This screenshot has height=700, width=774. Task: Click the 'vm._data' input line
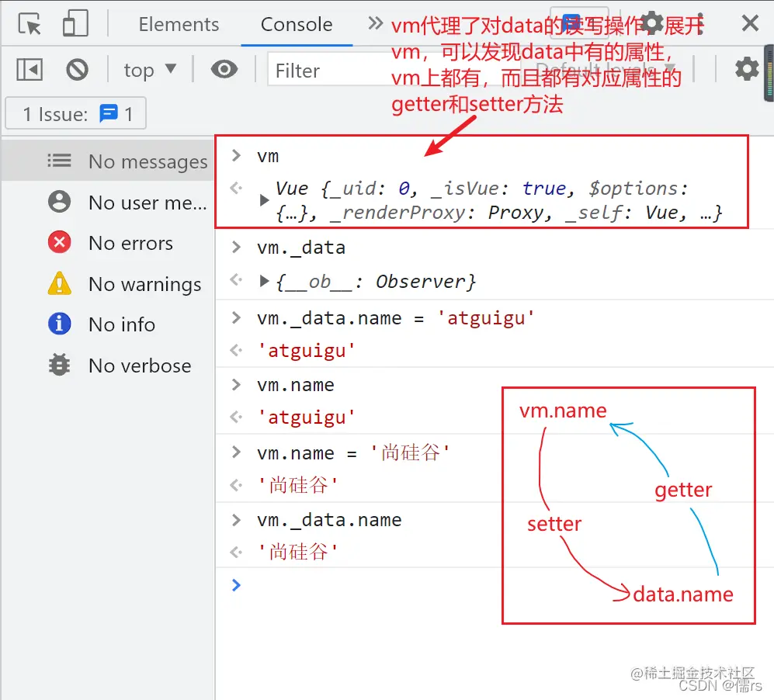point(301,247)
